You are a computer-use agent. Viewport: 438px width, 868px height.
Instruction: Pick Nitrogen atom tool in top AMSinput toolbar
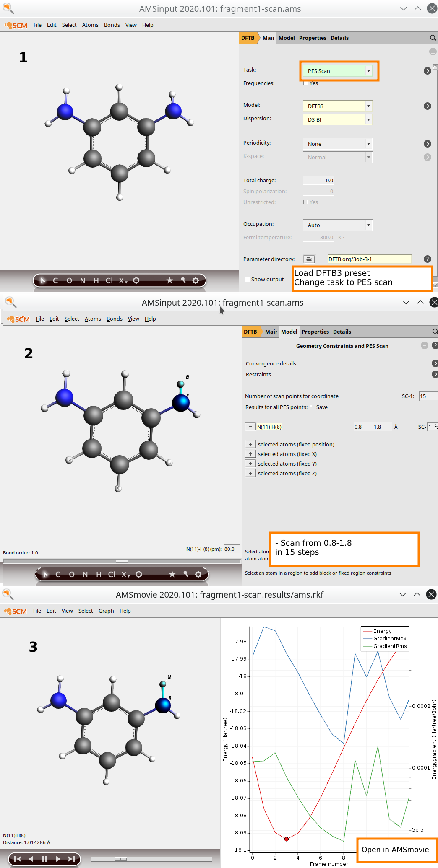(x=83, y=280)
